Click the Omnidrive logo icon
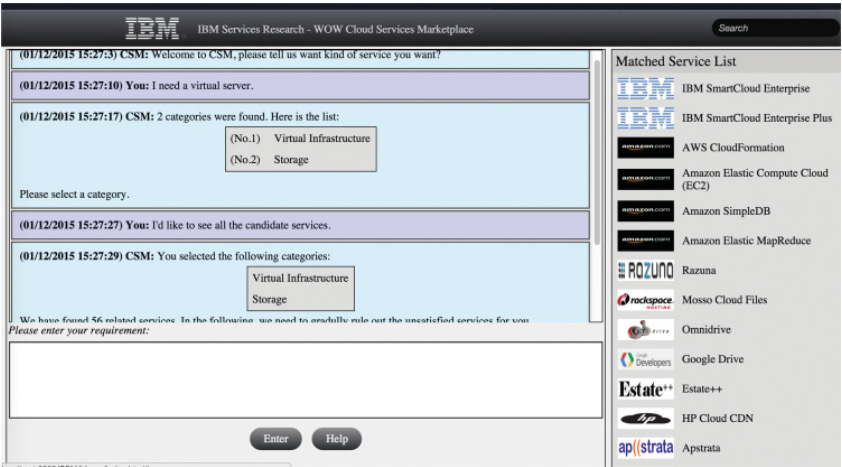842x467 pixels. (x=645, y=330)
